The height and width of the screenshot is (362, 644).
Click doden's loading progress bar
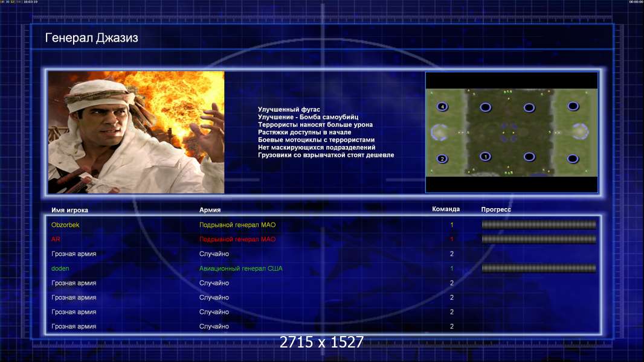point(539,268)
